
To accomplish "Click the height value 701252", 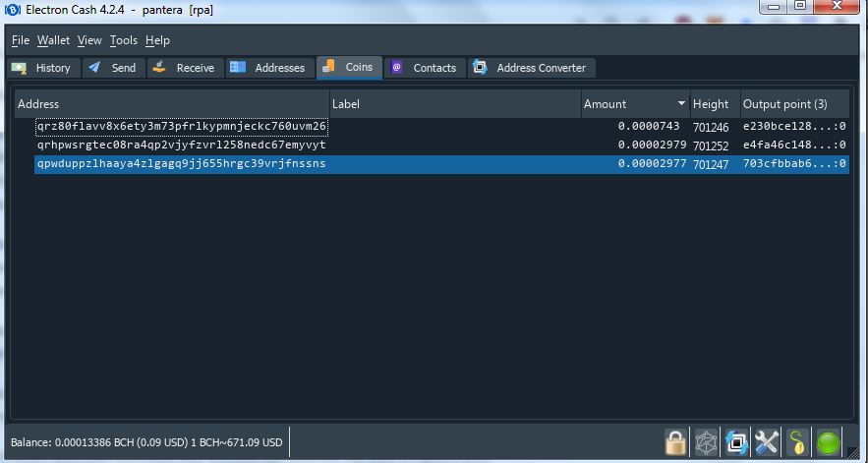I will tap(711, 146).
